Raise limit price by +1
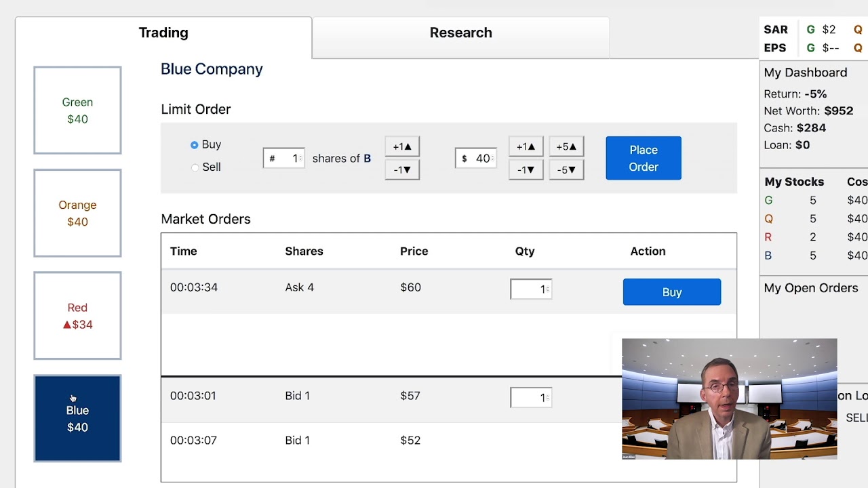The width and height of the screenshot is (868, 488). click(x=526, y=146)
